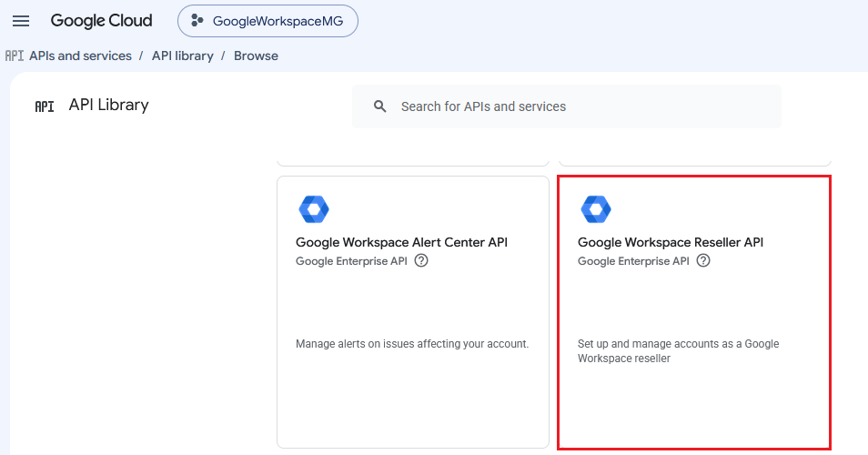The height and width of the screenshot is (455, 868).
Task: Click Google Enterprise API label on Alert Center card
Action: pyautogui.click(x=351, y=261)
